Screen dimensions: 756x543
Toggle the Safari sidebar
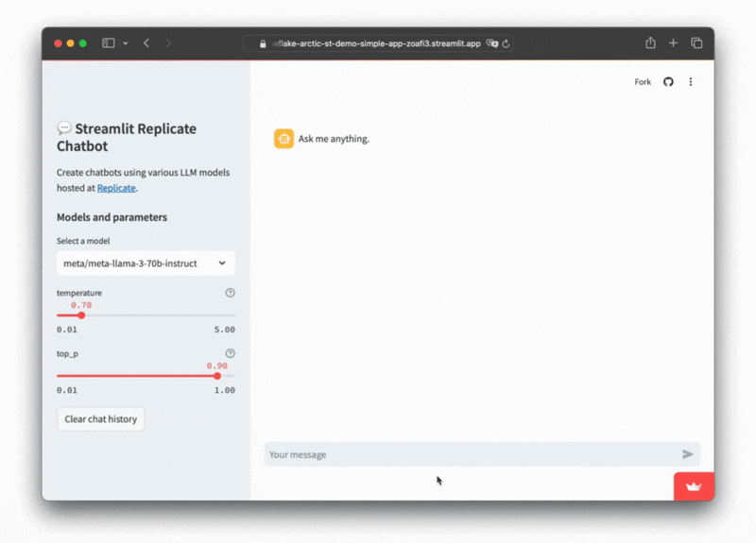point(109,43)
